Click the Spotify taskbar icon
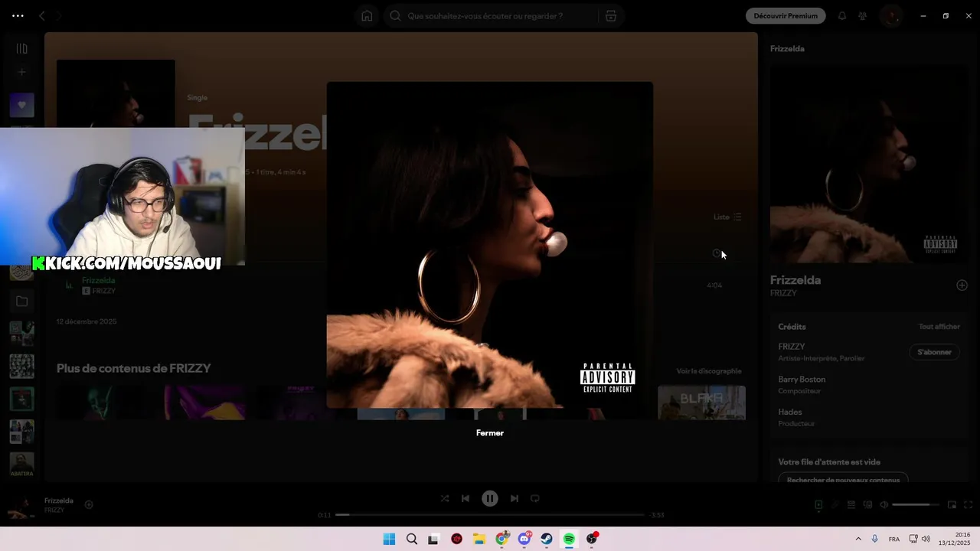 (x=569, y=540)
